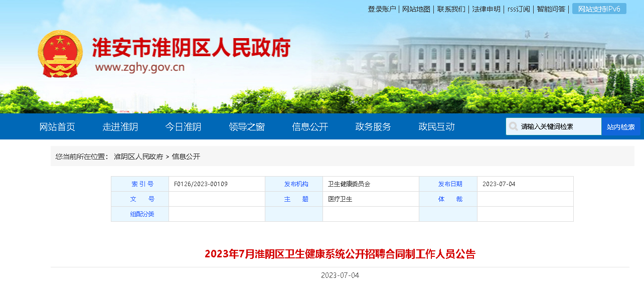Click 网站支持IPv6 badge
Image resolution: width=644 pixels, height=296 pixels.
tap(599, 9)
